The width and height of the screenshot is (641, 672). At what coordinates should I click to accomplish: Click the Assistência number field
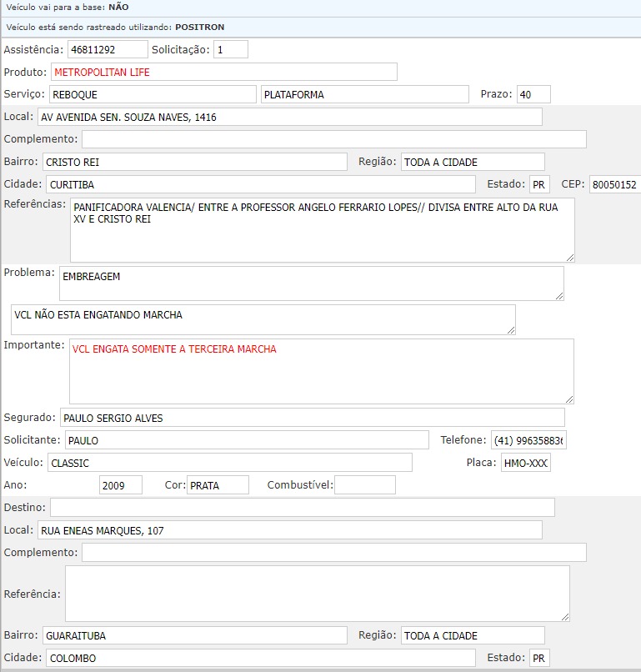108,49
